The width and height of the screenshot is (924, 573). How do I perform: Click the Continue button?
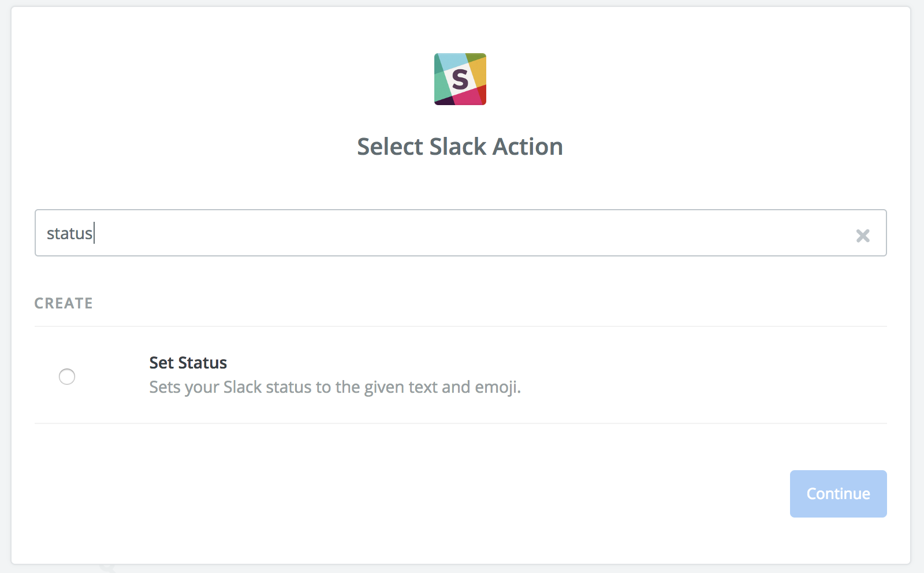[838, 493]
